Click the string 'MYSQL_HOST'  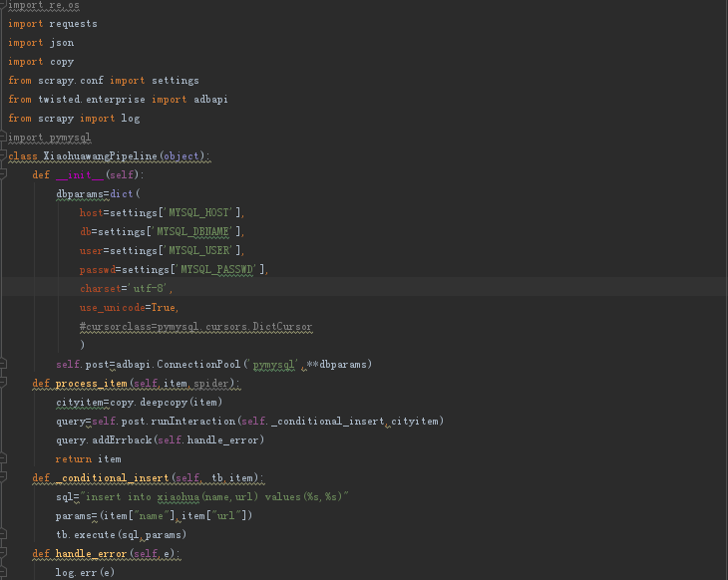(198, 213)
